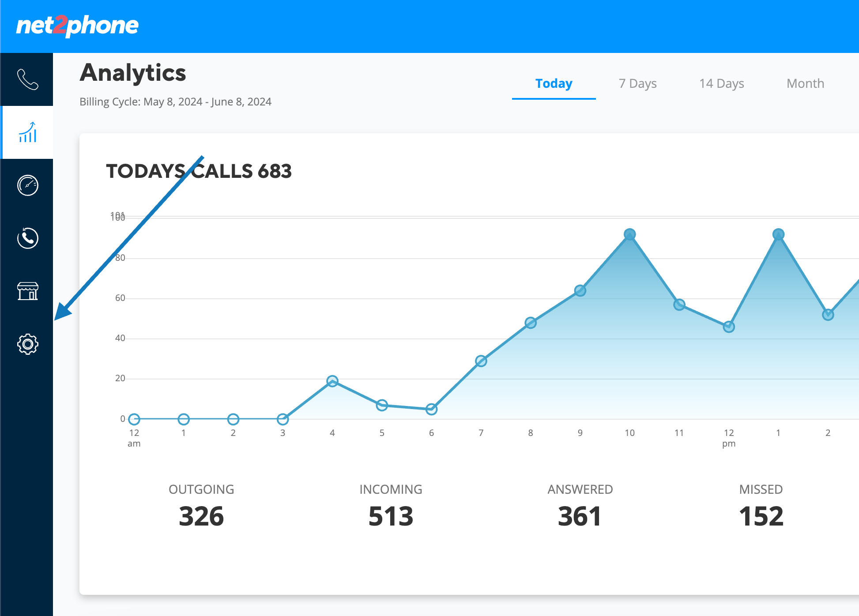Click the 4 am chart data point
The height and width of the screenshot is (616, 859).
332,381
